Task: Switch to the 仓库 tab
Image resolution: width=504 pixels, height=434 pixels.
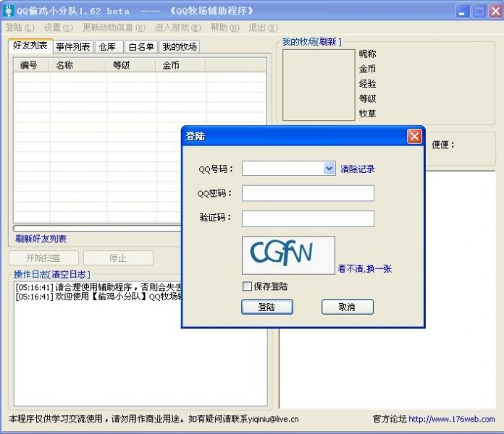Action: coord(109,47)
